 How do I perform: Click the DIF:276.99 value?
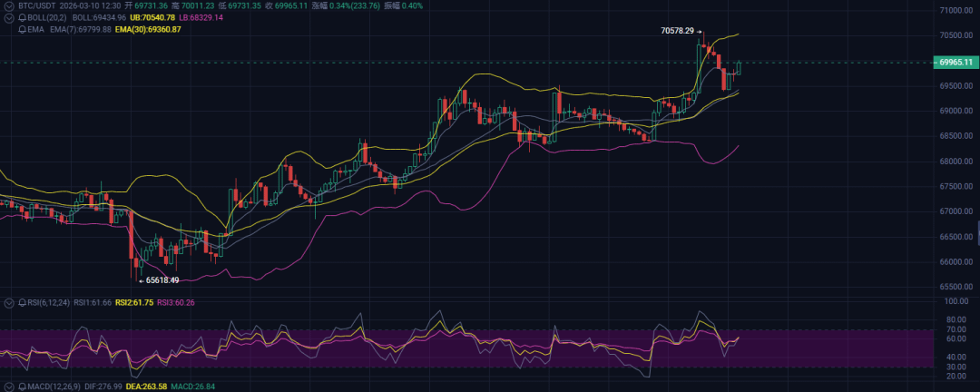(x=105, y=387)
